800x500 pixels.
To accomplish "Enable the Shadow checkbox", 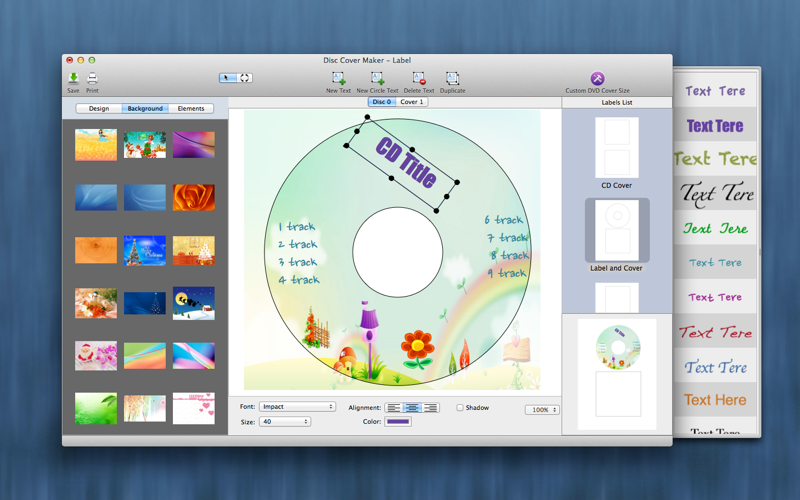I will coord(460,408).
